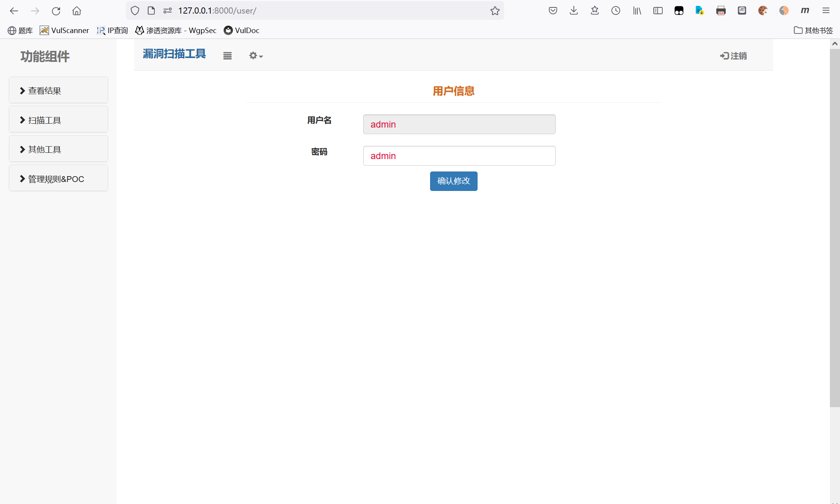Open the gear settings dropdown
Image resolution: width=840 pixels, height=504 pixels.
coord(255,56)
